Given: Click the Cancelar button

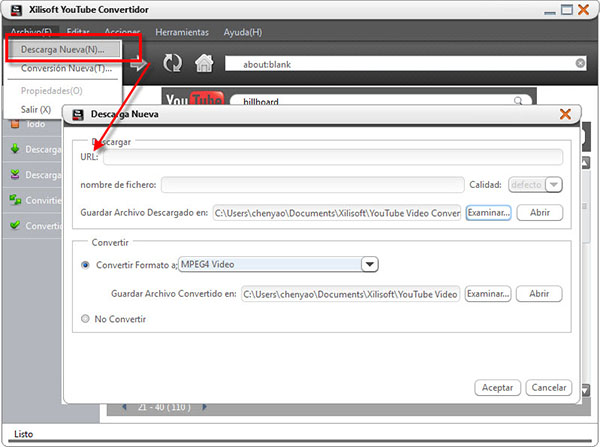Looking at the screenshot, I should (549, 388).
